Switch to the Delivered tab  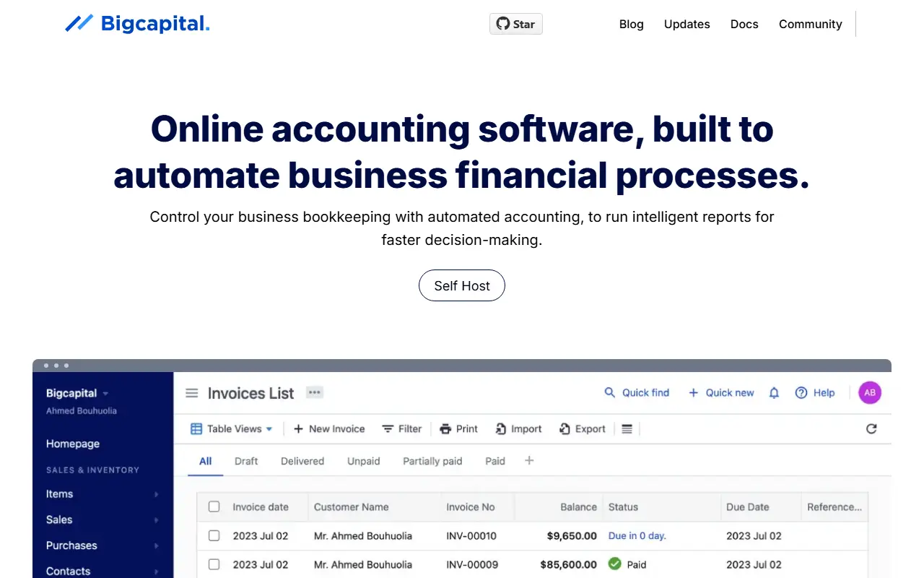coord(302,461)
